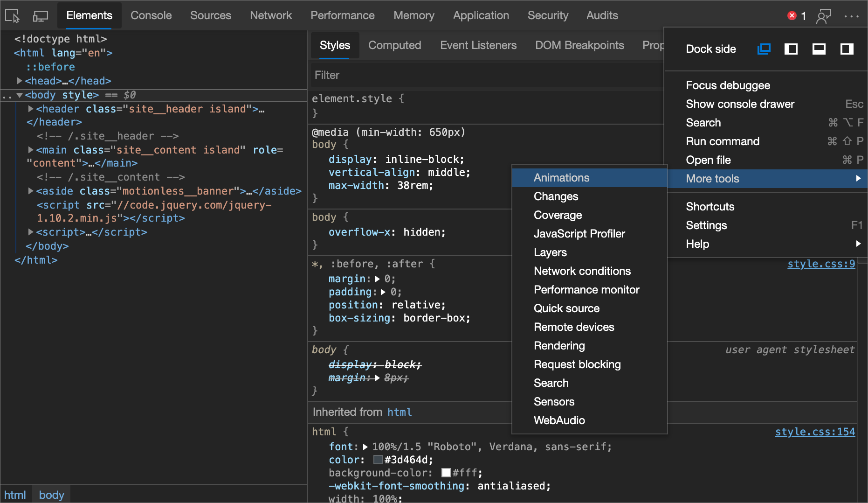Collapse the body element node

20,95
